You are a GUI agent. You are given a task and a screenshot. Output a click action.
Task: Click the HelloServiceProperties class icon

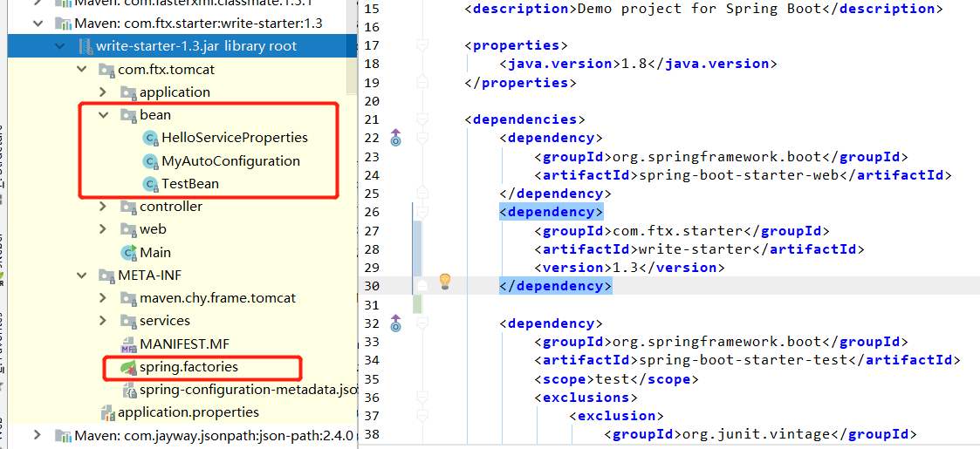[151, 138]
